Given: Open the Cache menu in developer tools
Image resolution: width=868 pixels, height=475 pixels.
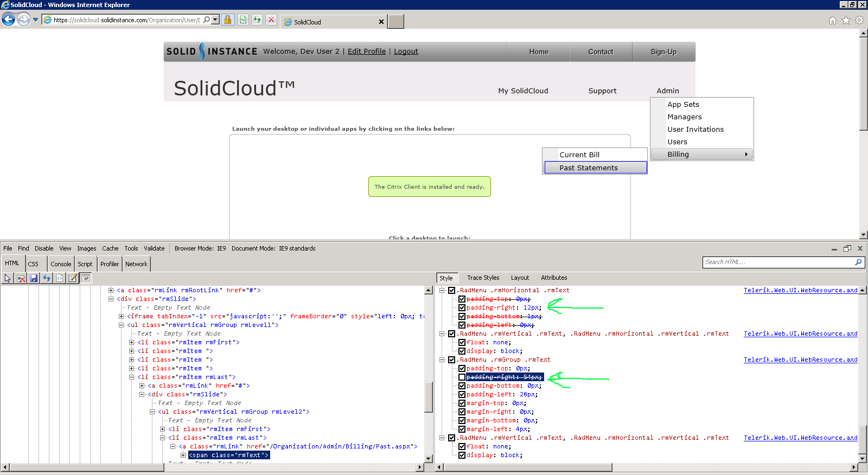Looking at the screenshot, I should click(110, 248).
